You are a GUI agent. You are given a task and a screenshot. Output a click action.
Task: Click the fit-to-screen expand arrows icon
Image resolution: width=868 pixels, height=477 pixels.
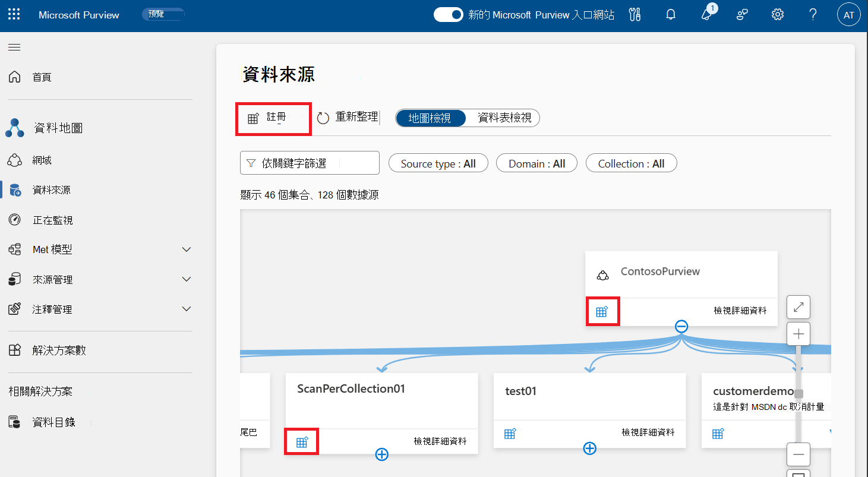[x=798, y=307]
